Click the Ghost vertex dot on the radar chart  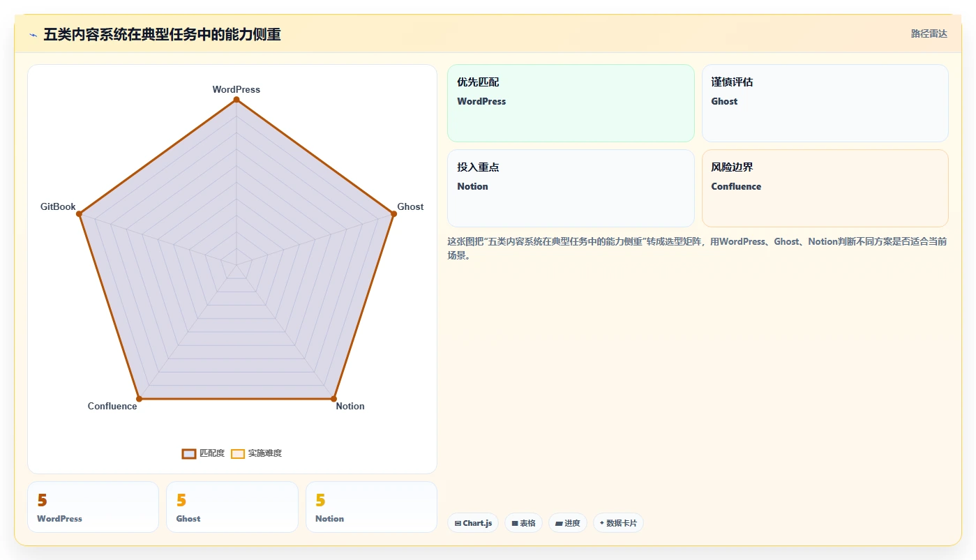point(393,214)
